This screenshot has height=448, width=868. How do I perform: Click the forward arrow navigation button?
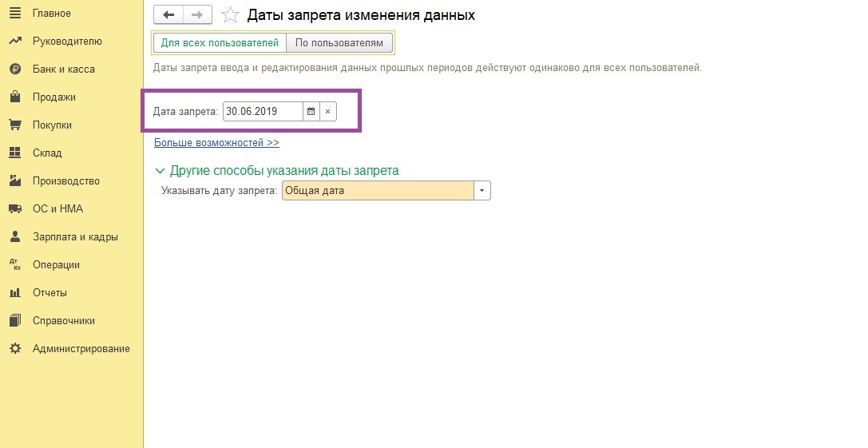pos(197,15)
